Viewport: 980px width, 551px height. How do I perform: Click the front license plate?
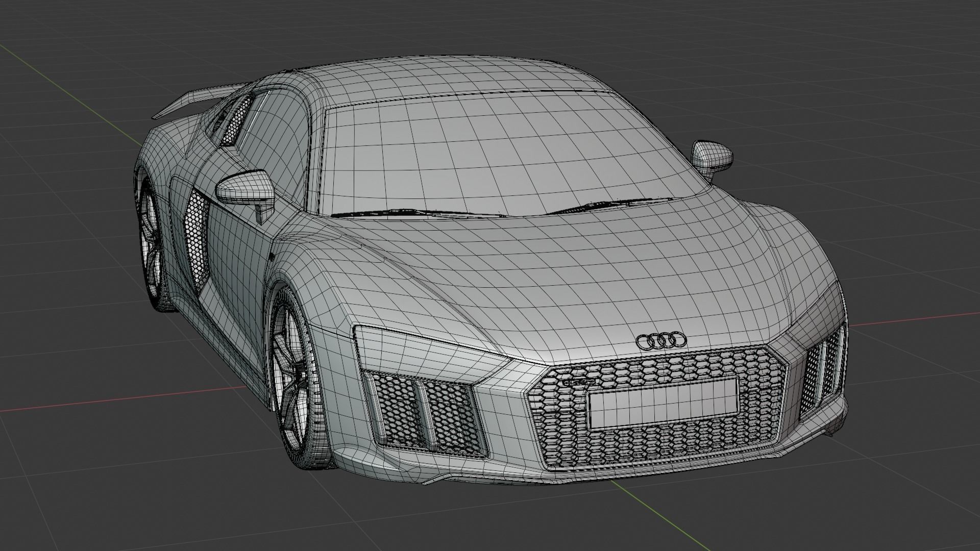click(x=664, y=403)
